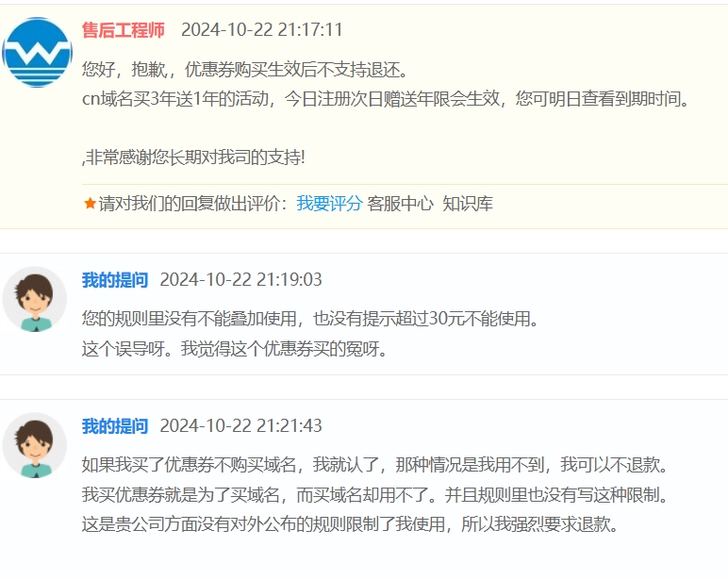Click the user avatar beside the 21:21:43 message
This screenshot has height=580, width=728.
(35, 445)
